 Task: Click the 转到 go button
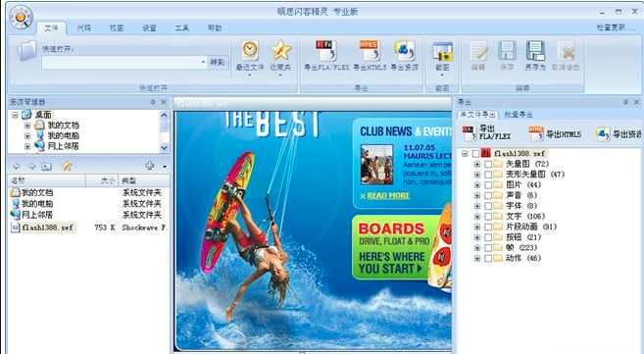[x=218, y=62]
